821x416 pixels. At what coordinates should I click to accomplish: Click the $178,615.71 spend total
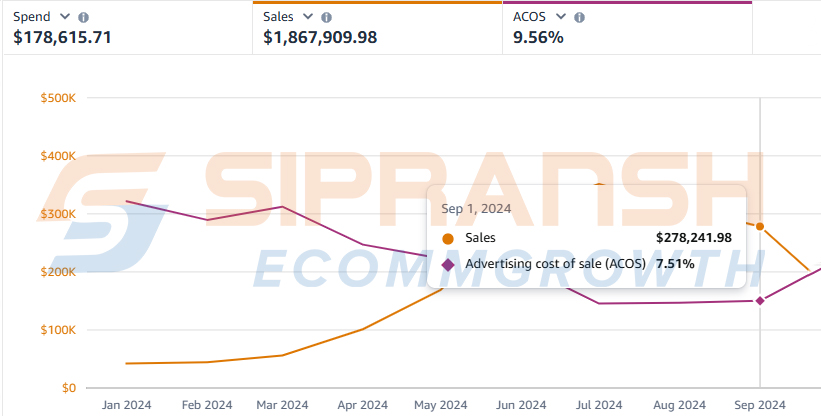tap(62, 38)
